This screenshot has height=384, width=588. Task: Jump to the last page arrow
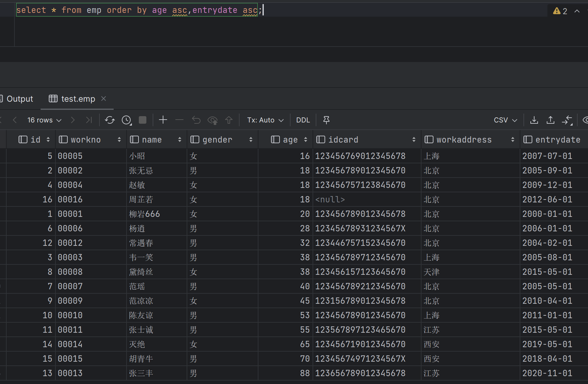pos(89,120)
